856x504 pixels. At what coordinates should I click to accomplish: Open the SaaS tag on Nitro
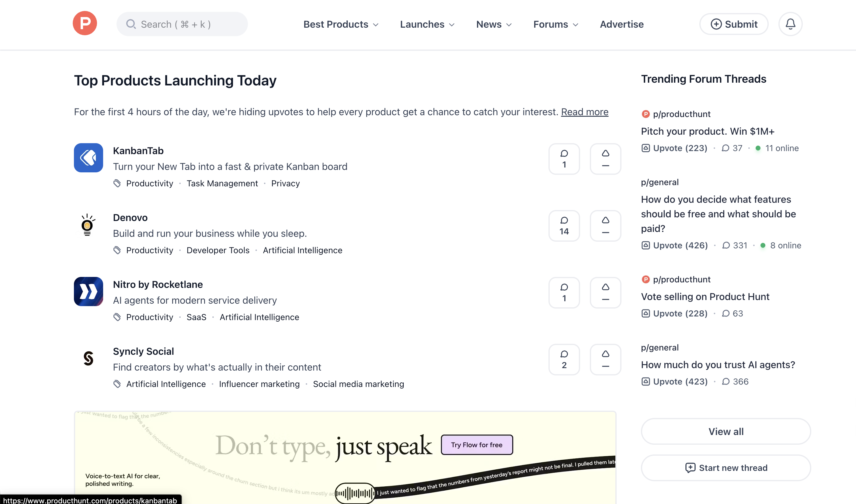point(197,318)
